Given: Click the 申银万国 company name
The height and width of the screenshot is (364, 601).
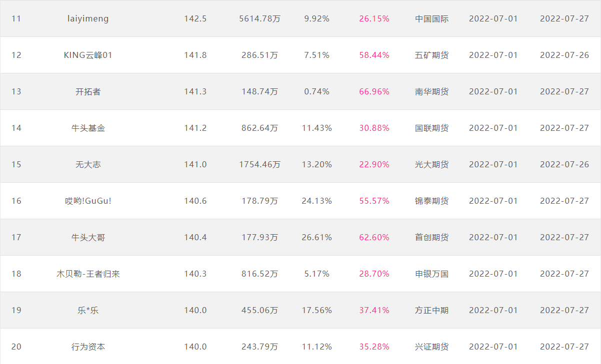Looking at the screenshot, I should point(432,274).
